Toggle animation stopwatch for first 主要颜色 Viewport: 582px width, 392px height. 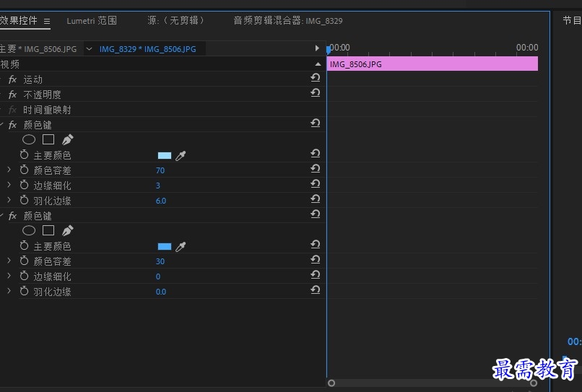pos(24,154)
